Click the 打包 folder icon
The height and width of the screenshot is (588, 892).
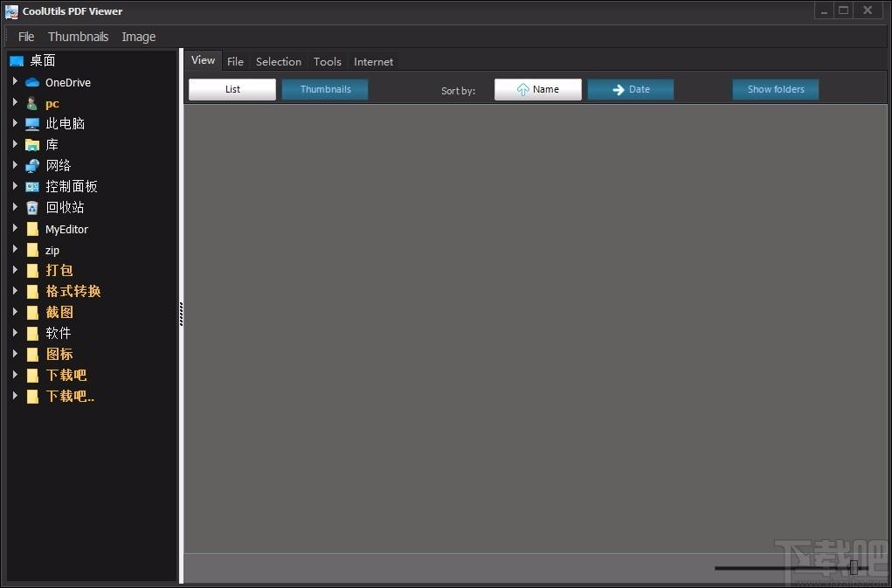pyautogui.click(x=32, y=271)
